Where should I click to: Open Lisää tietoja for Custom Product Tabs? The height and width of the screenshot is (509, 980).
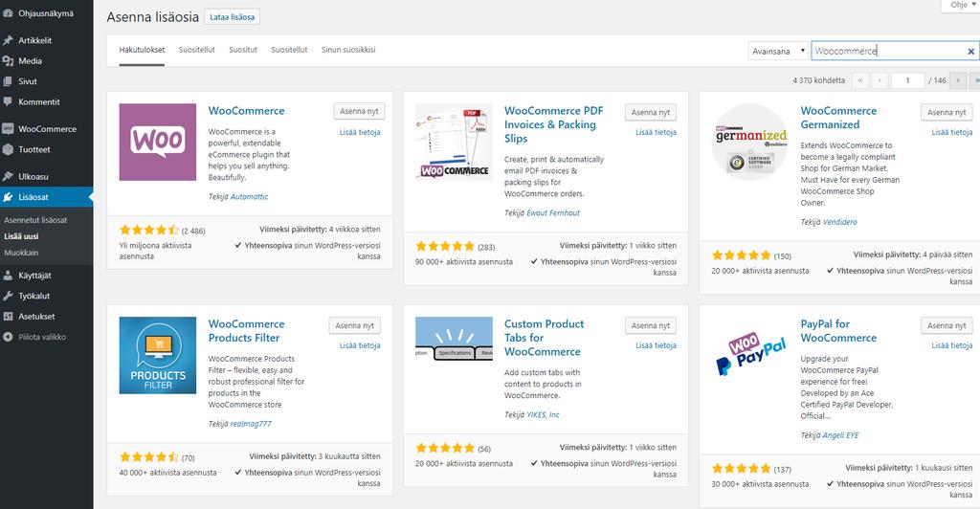657,345
